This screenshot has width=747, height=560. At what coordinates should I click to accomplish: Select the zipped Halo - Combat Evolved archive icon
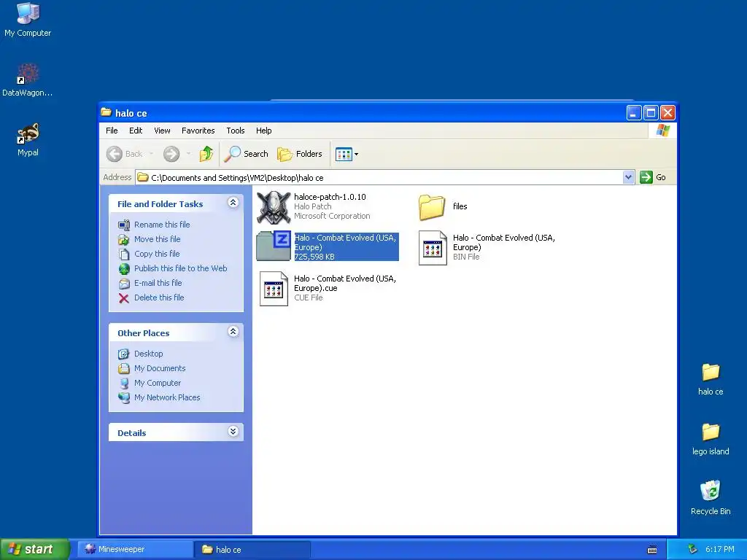point(274,246)
